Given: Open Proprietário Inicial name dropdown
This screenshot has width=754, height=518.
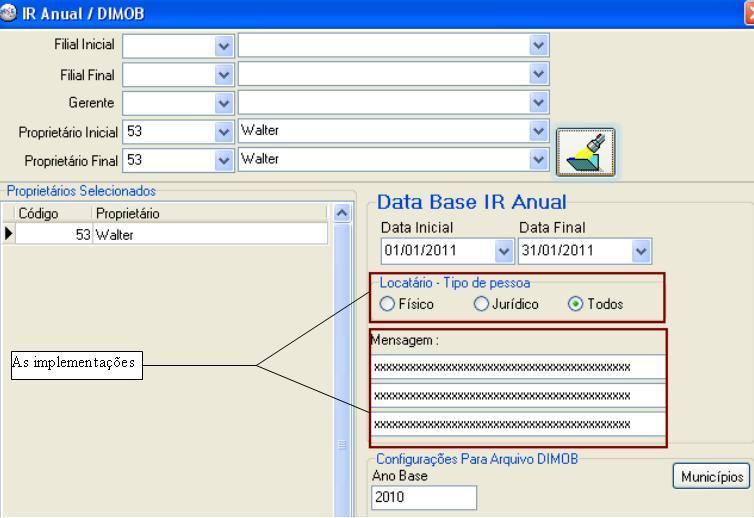Looking at the screenshot, I should (x=539, y=132).
